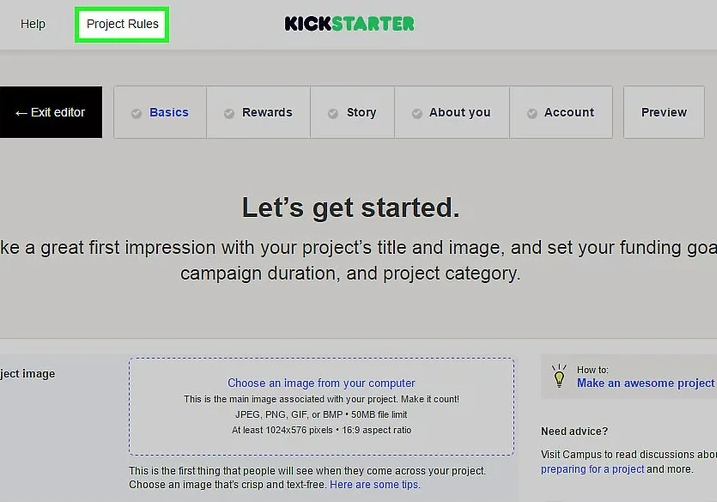
Task: Open the Help link in header
Action: coord(33,24)
